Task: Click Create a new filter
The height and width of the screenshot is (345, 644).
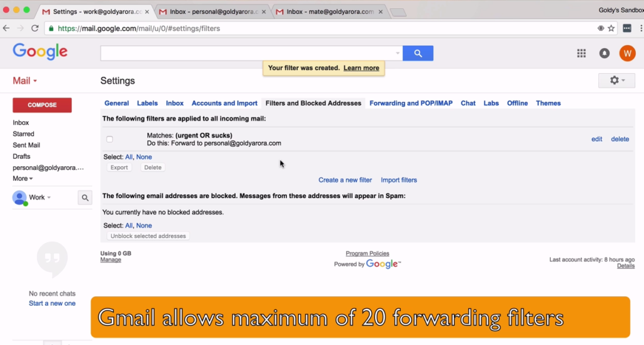Action: (x=345, y=180)
